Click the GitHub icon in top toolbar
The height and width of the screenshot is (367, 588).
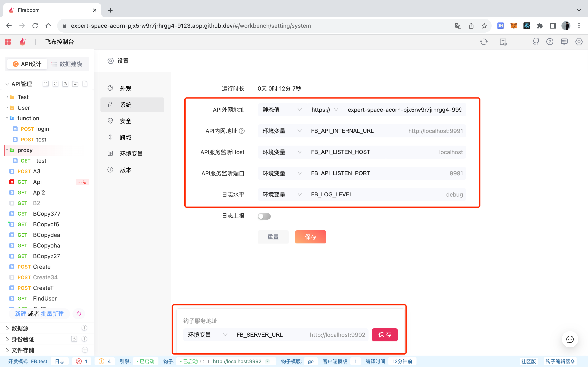point(536,42)
